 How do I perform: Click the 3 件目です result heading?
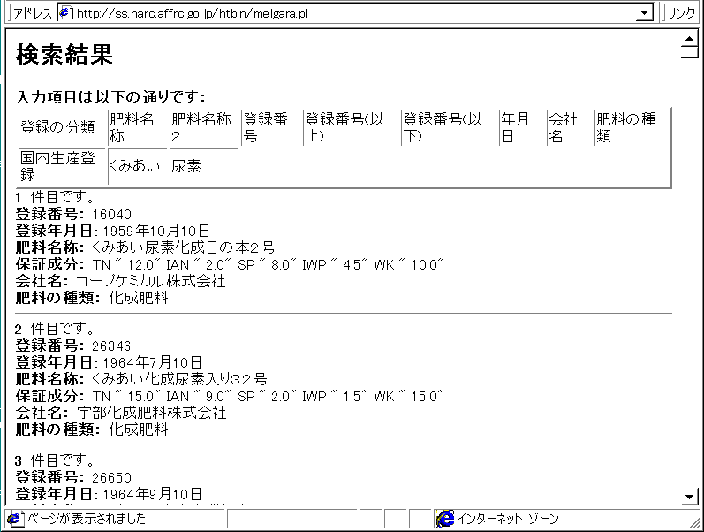[55, 461]
